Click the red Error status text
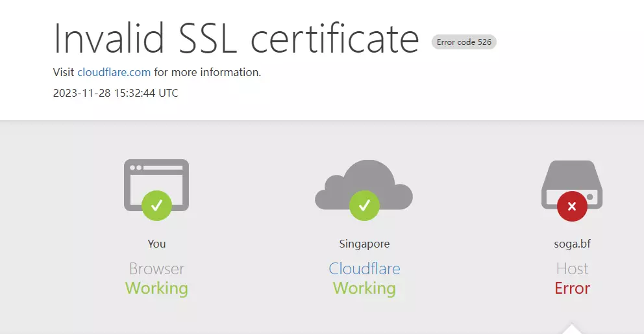 (572, 288)
